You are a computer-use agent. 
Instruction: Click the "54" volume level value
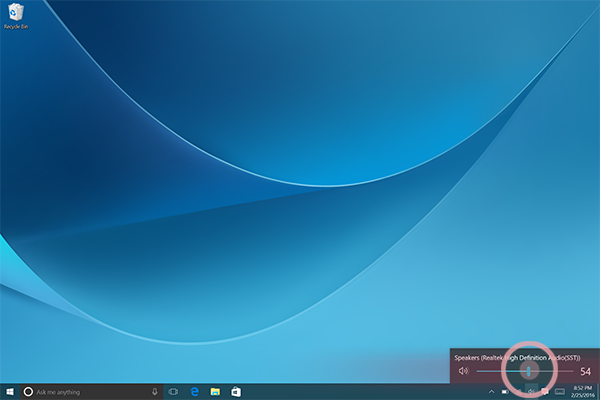(585, 371)
